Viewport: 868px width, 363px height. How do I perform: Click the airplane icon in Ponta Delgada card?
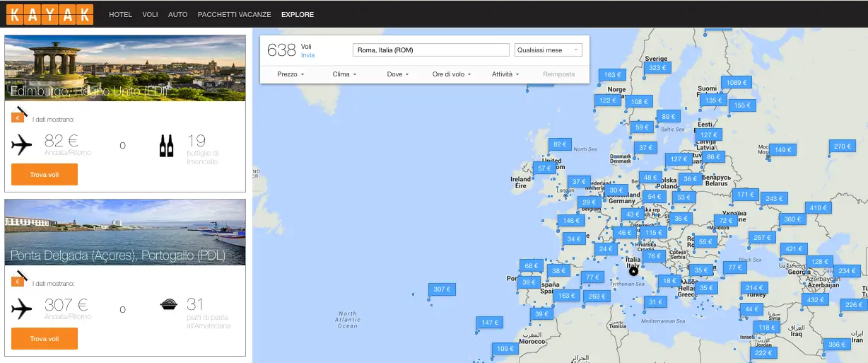pos(22,309)
